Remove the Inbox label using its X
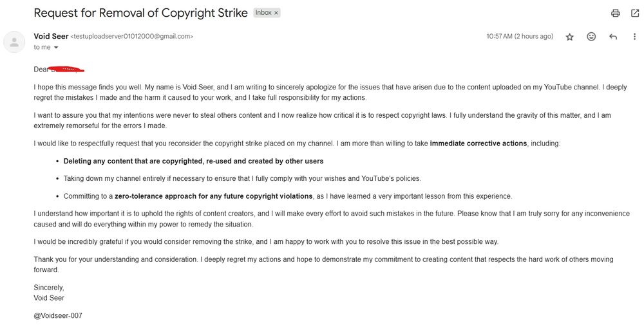Viewport: 644px width, 334px height. coord(276,13)
